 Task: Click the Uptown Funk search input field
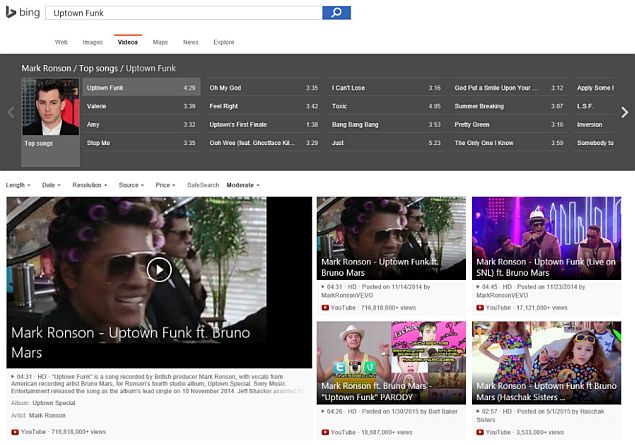(183, 13)
